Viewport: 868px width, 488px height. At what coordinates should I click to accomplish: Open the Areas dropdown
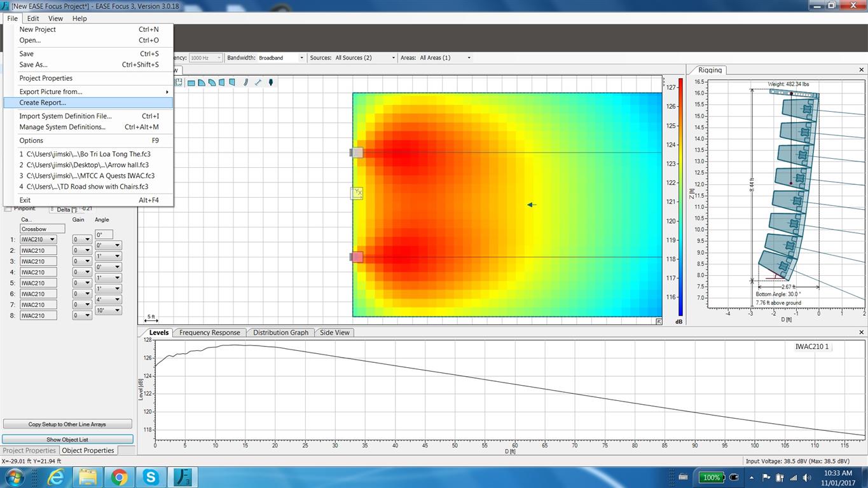pos(445,58)
